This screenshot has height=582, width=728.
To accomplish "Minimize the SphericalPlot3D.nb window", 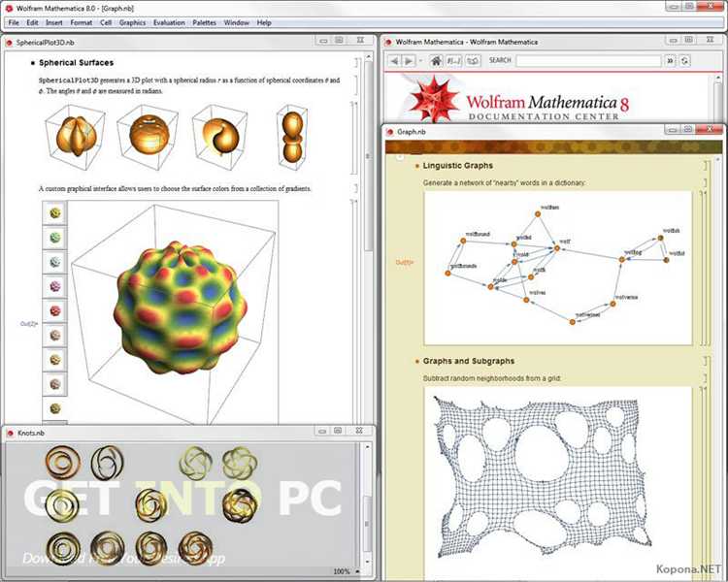I will (323, 41).
